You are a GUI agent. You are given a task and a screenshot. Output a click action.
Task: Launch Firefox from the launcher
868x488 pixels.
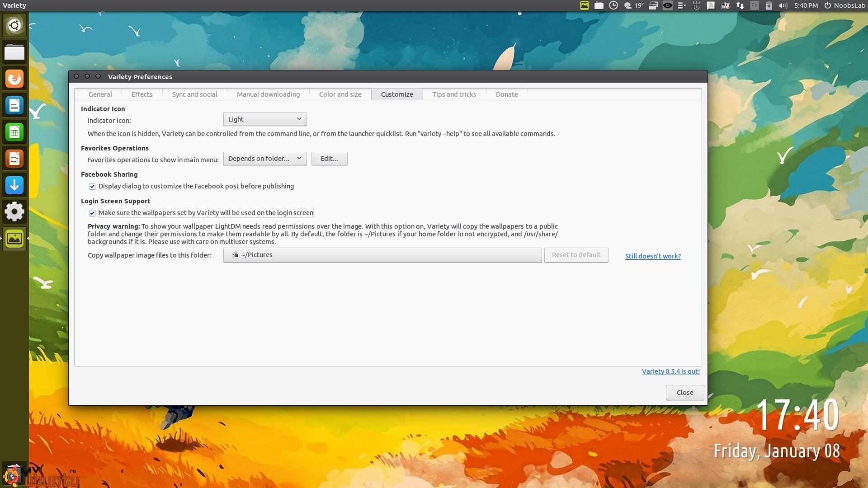click(14, 79)
